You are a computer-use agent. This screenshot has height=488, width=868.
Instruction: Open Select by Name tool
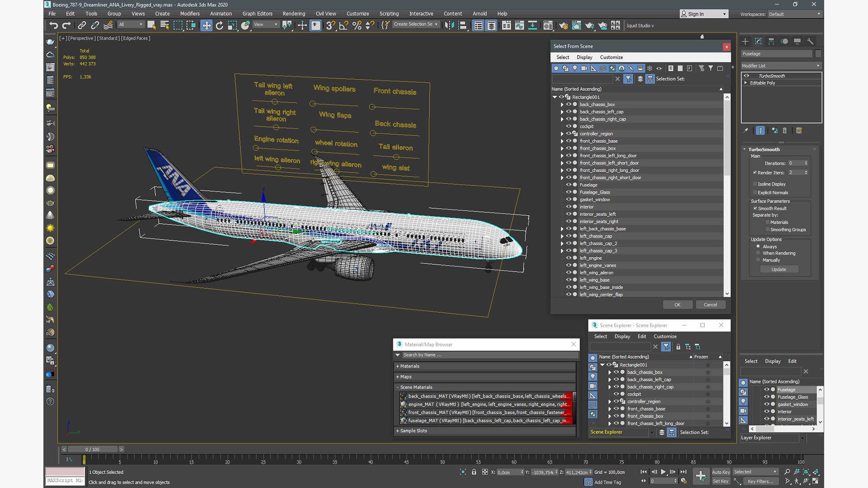pyautogui.click(x=165, y=25)
